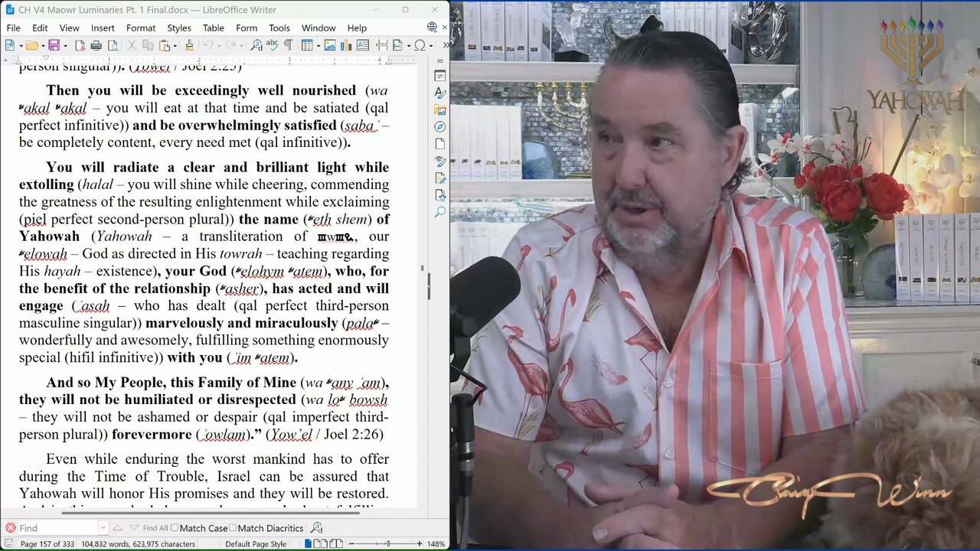Click the Find All button

coord(155,528)
